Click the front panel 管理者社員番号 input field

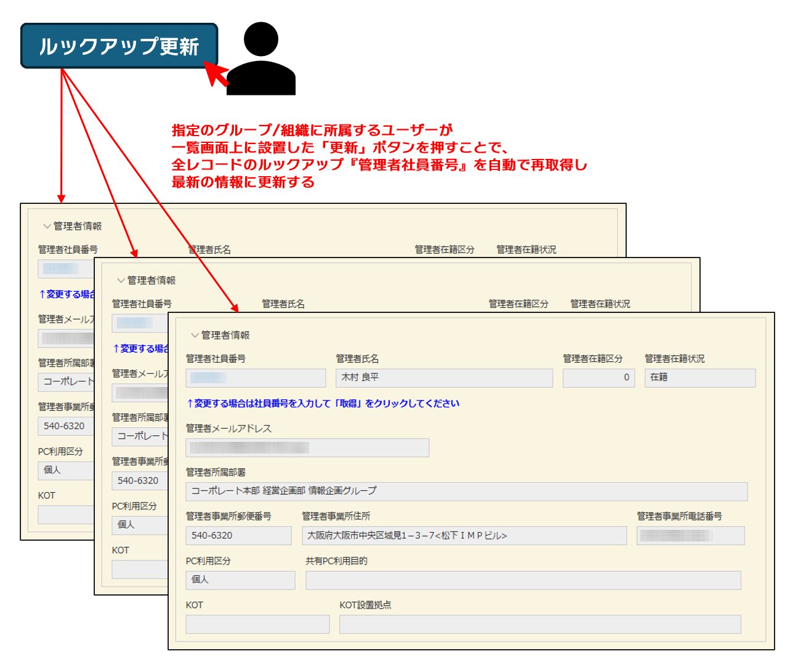click(256, 378)
